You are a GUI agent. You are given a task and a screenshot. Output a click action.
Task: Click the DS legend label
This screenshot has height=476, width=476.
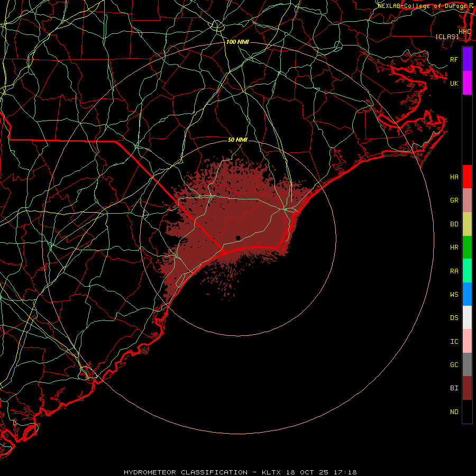click(454, 318)
